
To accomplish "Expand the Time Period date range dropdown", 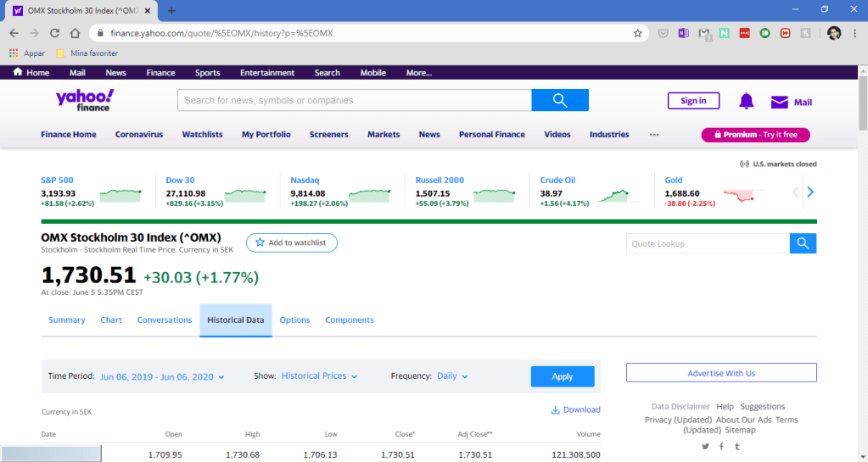I will pos(162,376).
